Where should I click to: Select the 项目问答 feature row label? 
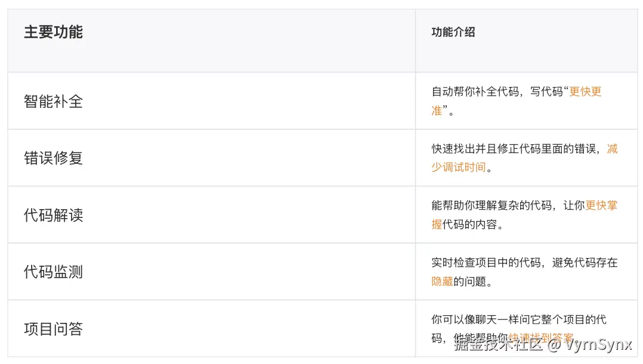tap(53, 329)
